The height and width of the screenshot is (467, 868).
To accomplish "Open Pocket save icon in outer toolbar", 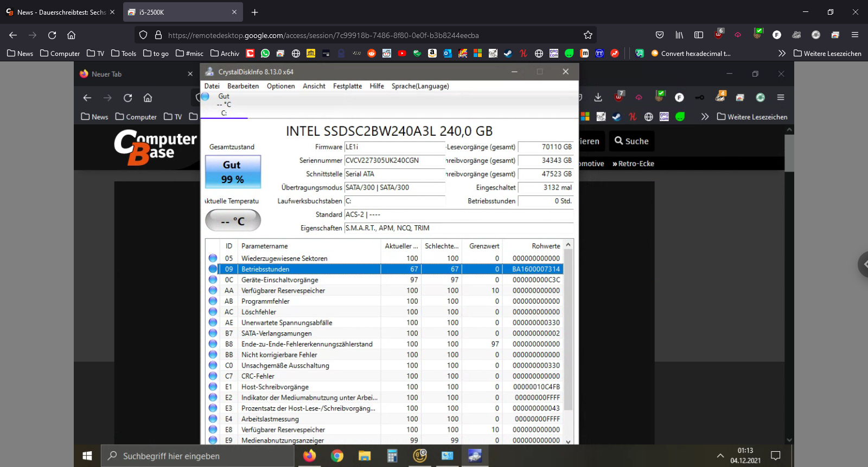I will tap(660, 35).
